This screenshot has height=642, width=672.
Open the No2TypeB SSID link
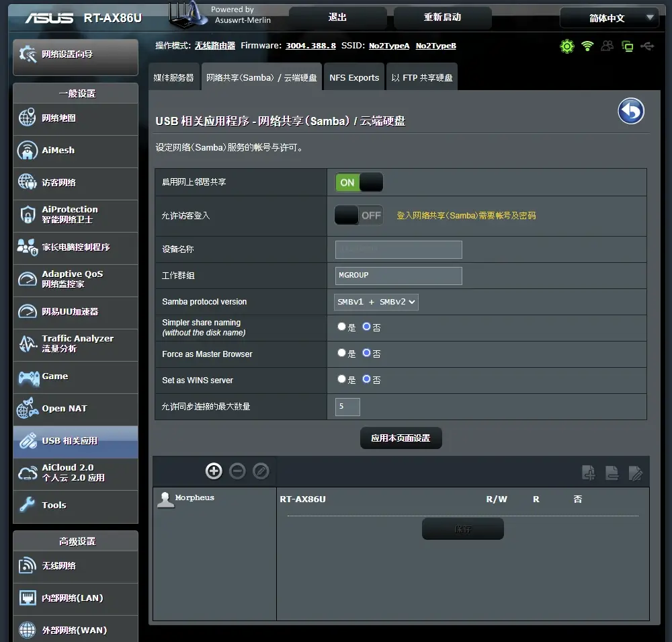tap(436, 46)
